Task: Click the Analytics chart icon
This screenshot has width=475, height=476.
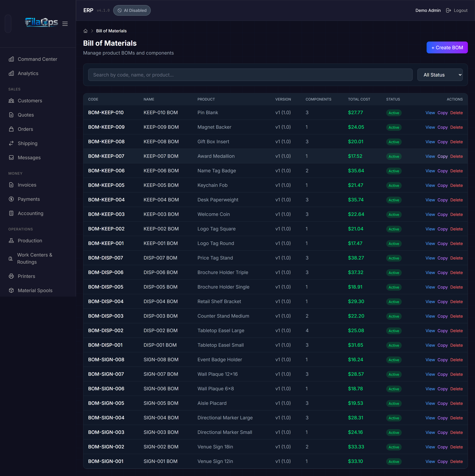Action: 11,73
